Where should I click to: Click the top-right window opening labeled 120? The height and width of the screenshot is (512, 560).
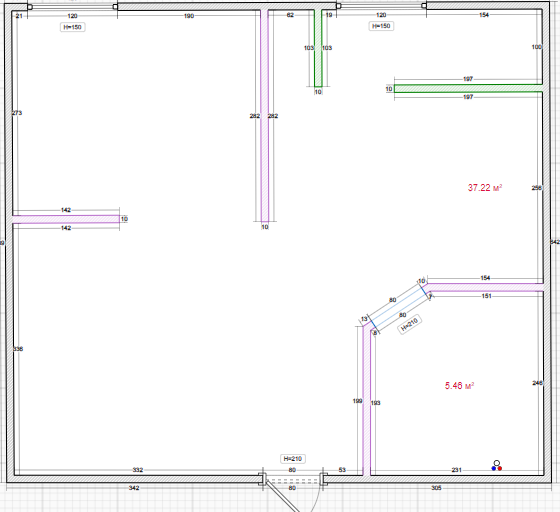point(381,6)
